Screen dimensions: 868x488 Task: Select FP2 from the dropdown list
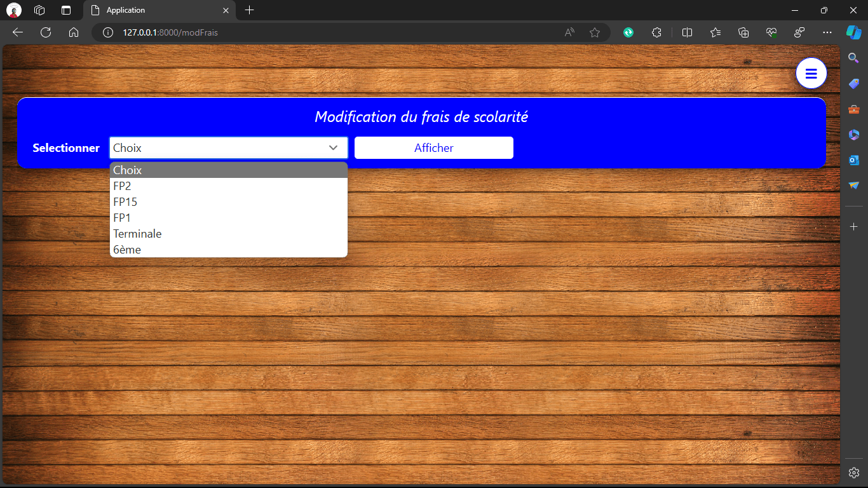[x=229, y=186]
